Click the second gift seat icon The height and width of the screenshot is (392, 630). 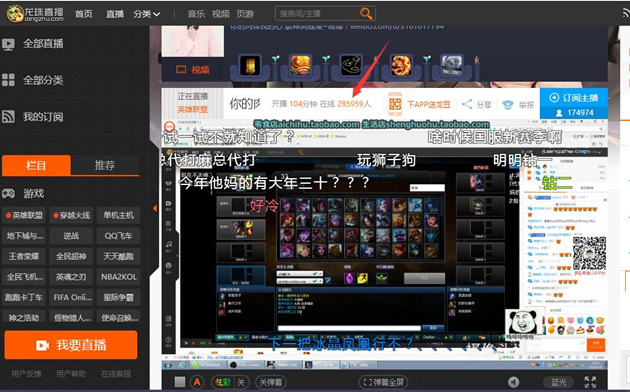pyautogui.click(x=301, y=66)
